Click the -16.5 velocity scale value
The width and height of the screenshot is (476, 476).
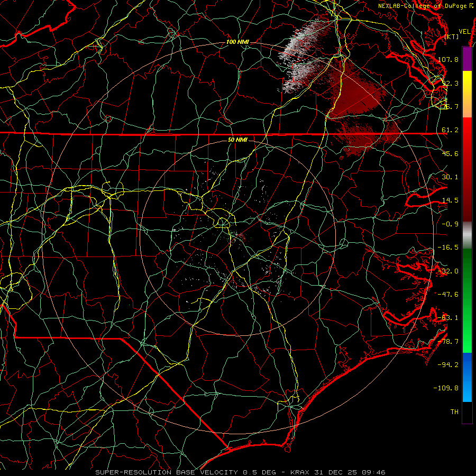click(448, 248)
